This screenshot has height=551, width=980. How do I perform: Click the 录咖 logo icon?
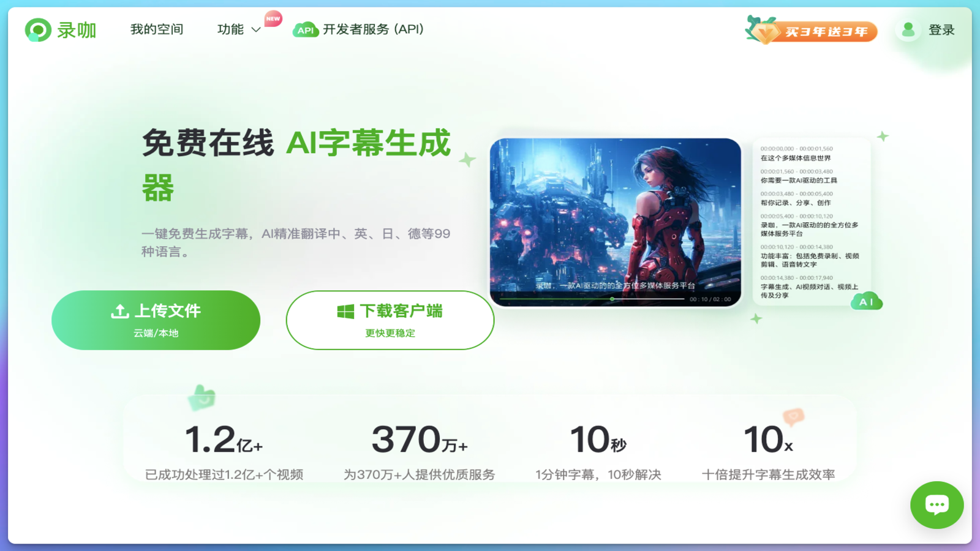(x=38, y=30)
